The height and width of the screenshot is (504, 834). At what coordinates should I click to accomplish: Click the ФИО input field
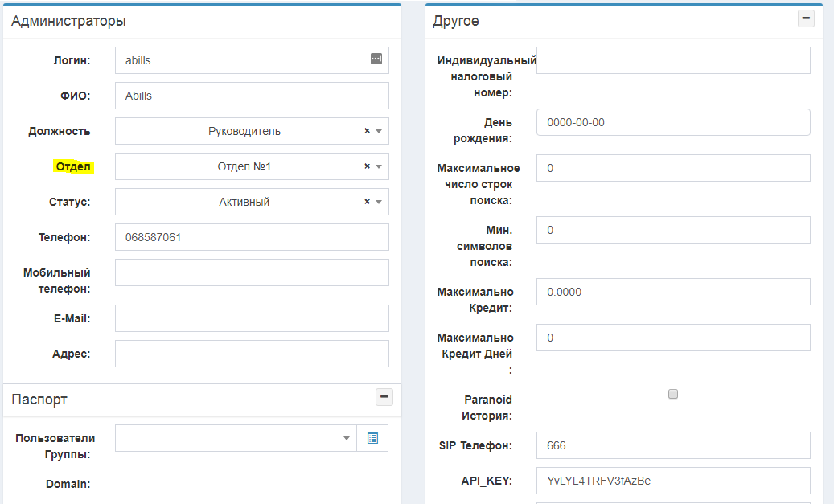pyautogui.click(x=252, y=96)
